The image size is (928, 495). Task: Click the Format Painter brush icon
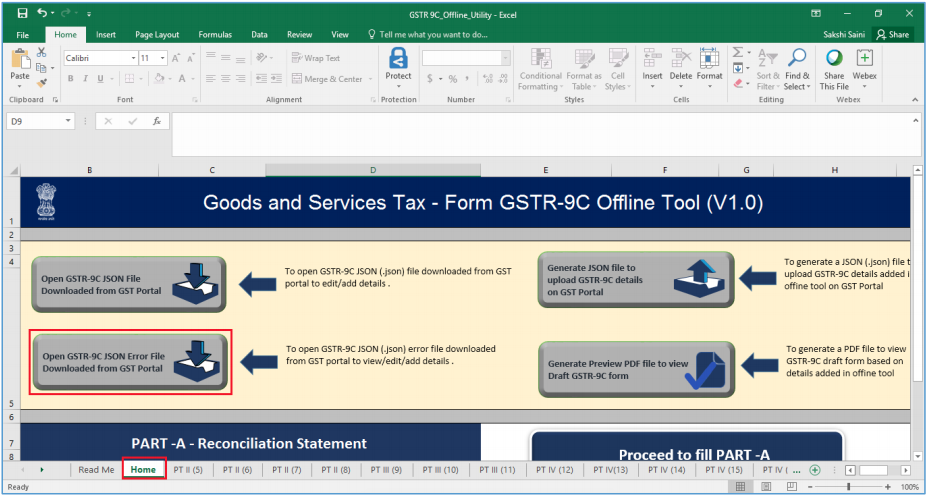(x=41, y=83)
